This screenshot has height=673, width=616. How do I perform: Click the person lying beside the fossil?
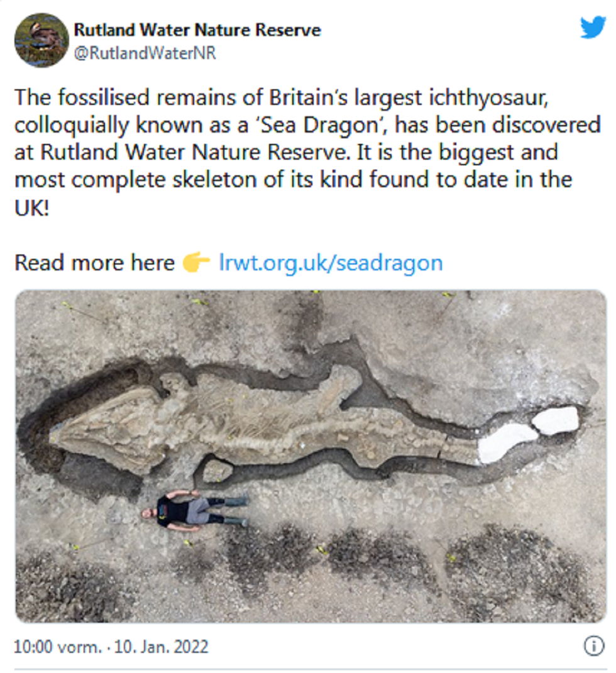click(x=195, y=511)
